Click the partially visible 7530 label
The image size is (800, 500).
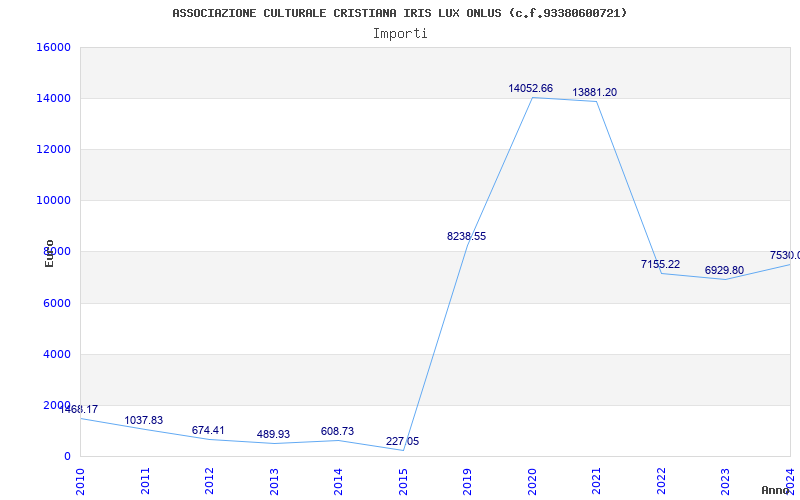785,255
